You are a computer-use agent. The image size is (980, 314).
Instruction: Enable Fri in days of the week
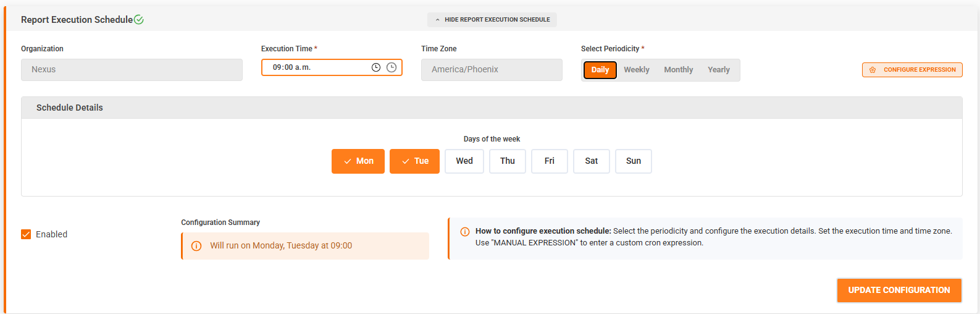[550, 161]
